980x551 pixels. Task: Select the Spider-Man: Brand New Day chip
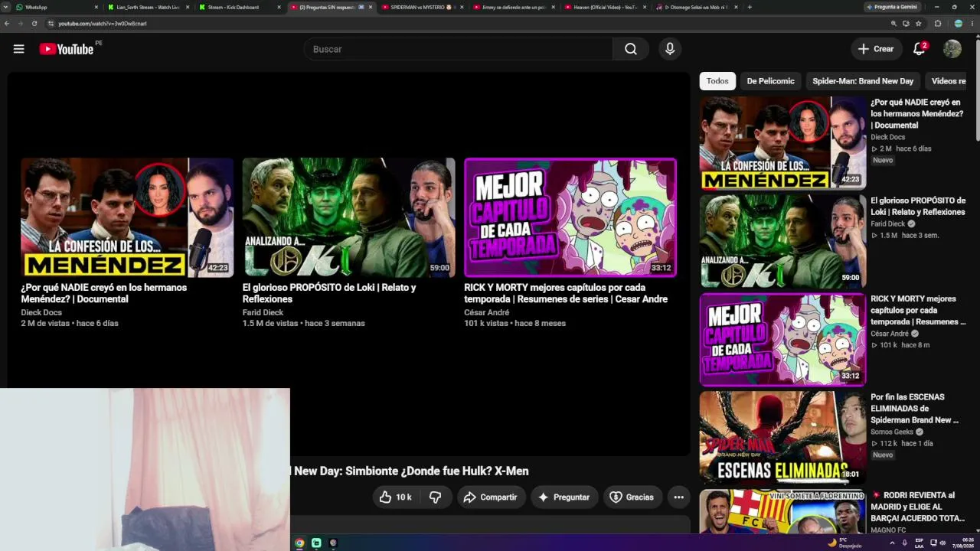(x=863, y=81)
